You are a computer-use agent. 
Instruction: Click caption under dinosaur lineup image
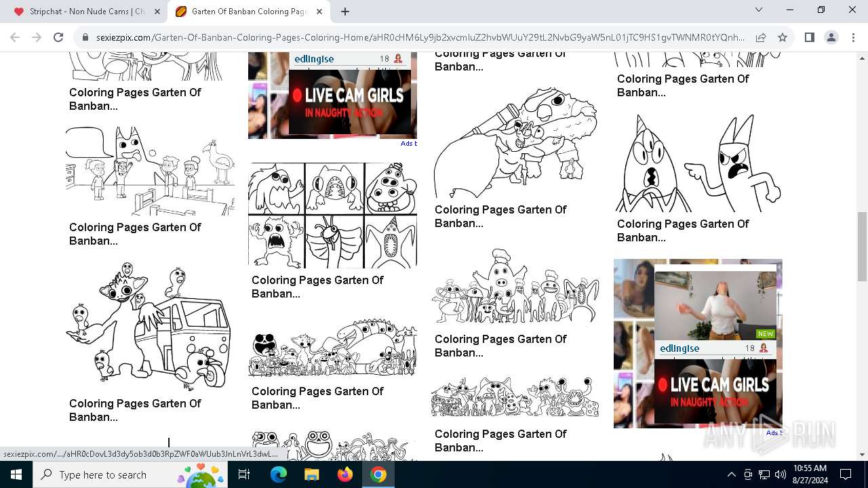click(317, 398)
